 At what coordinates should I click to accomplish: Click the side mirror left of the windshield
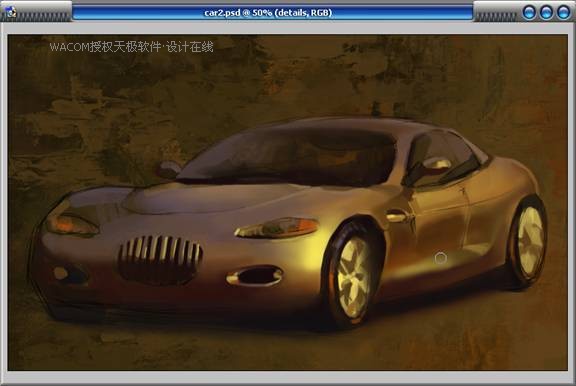pyautogui.click(x=170, y=169)
